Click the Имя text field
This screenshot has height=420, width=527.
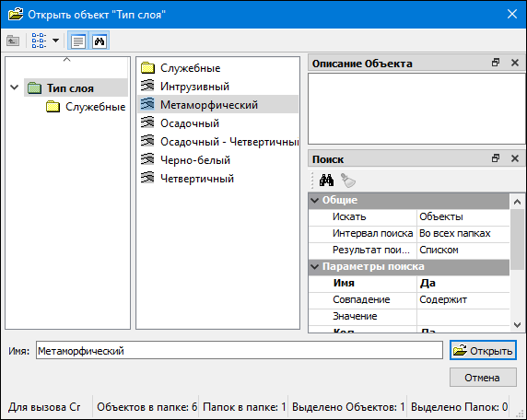click(x=240, y=350)
